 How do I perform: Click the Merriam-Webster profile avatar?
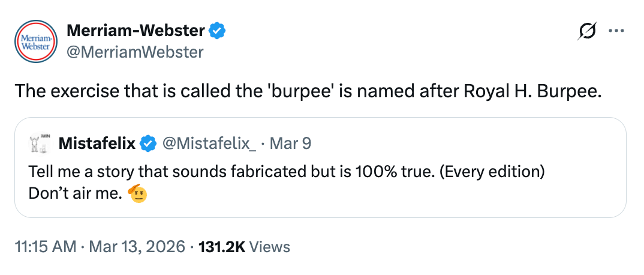click(x=35, y=41)
